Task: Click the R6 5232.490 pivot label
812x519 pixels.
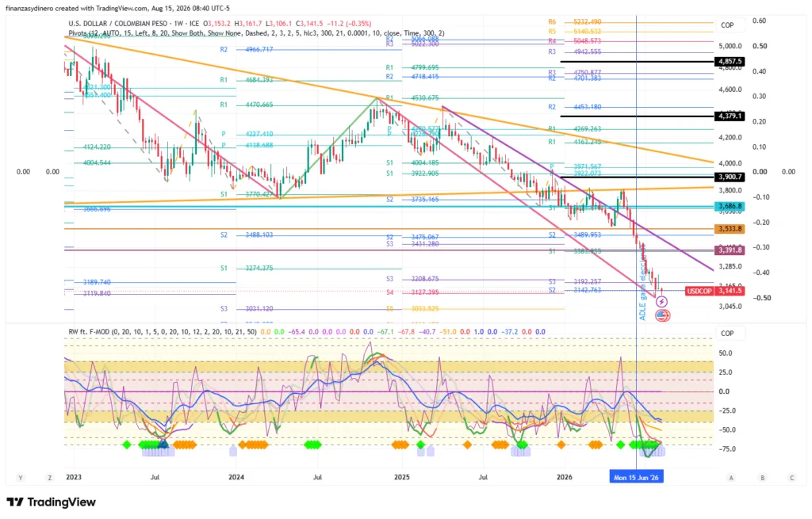Action: pos(575,22)
